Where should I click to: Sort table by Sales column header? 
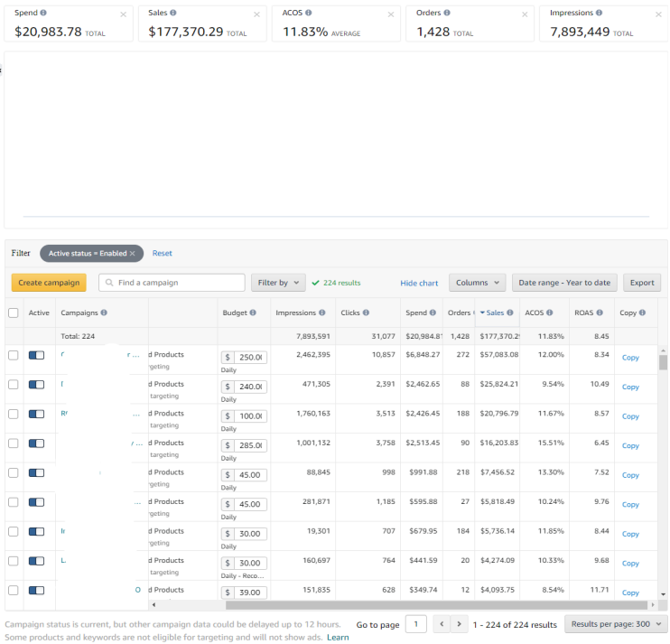coord(494,313)
